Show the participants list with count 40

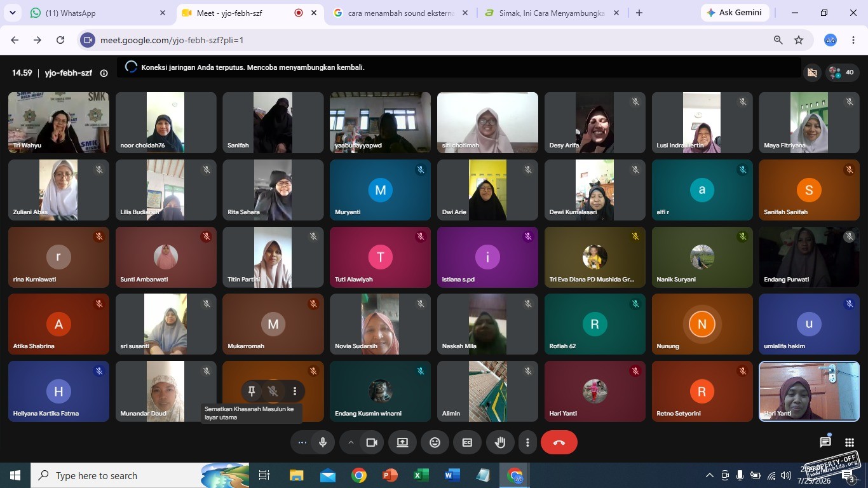843,72
